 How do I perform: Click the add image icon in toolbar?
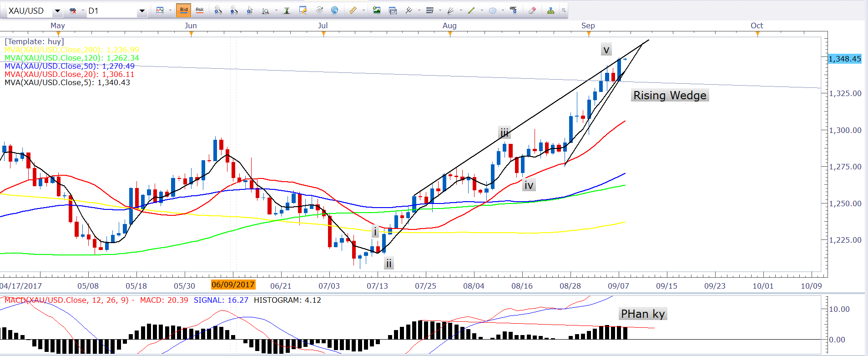click(x=377, y=10)
